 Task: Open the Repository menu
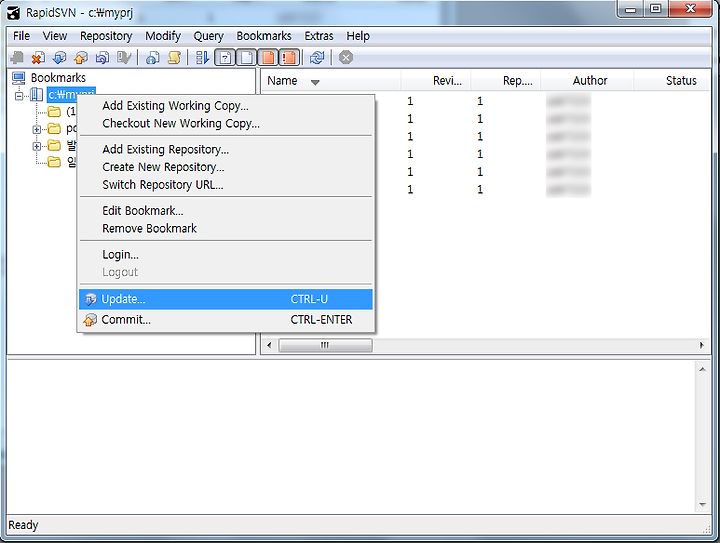click(x=106, y=36)
